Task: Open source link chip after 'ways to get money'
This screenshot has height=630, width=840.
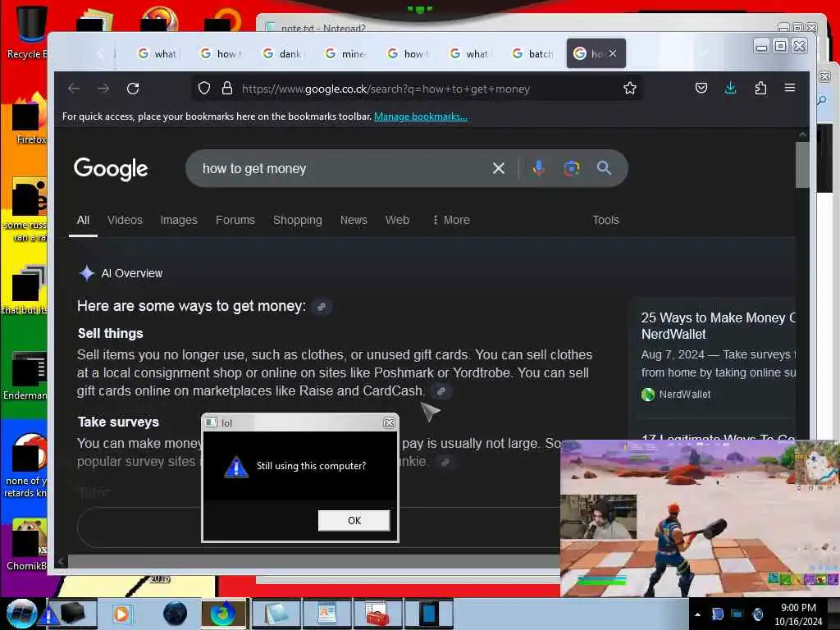Action: (322, 307)
